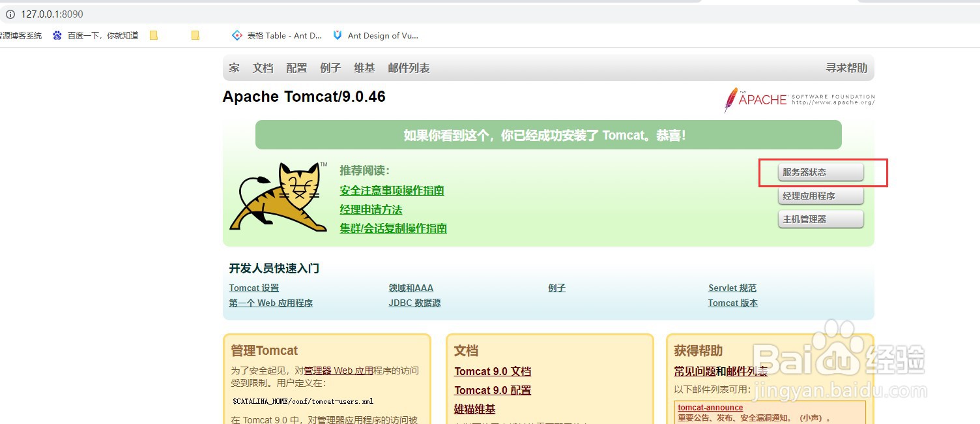The width and height of the screenshot is (980, 424).
Task: Click the 开发人员快速入门 heading
Action: (274, 268)
